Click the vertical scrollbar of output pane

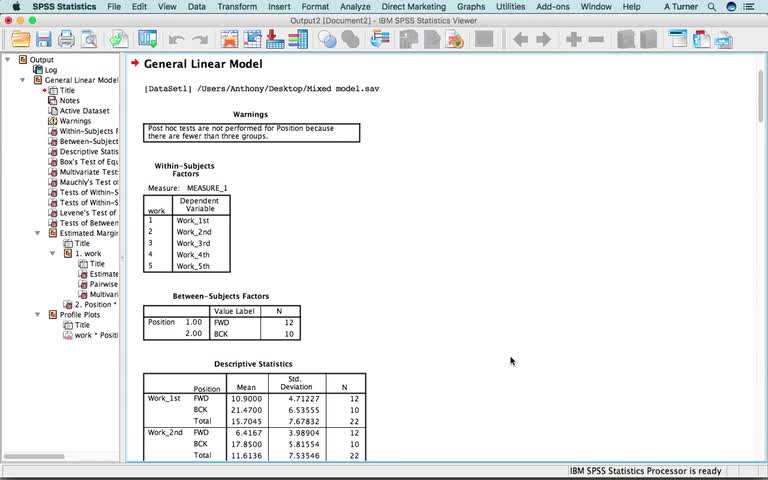click(x=760, y=96)
